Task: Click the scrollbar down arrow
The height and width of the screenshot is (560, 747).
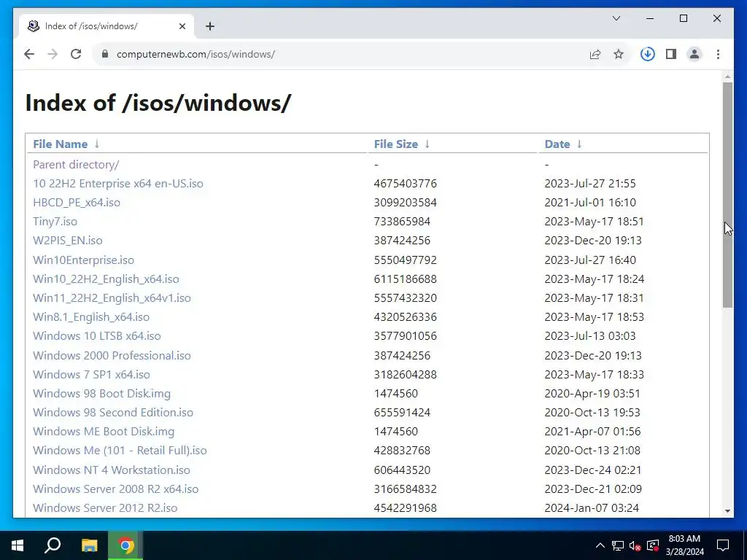Action: [727, 511]
